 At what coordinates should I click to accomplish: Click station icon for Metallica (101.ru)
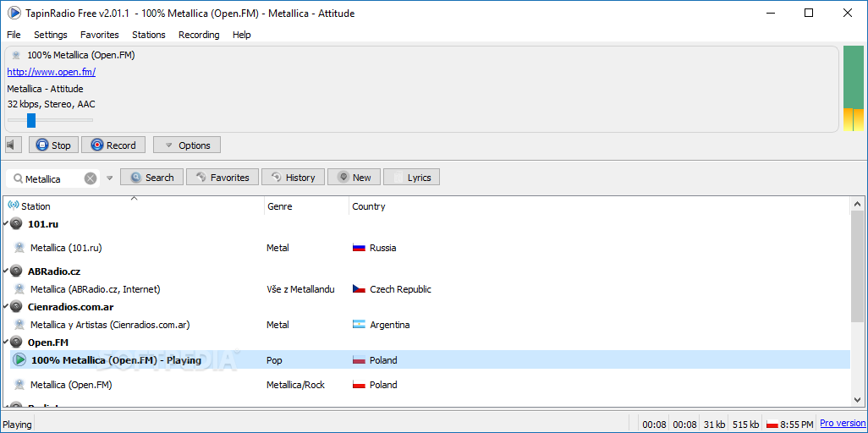tap(19, 248)
